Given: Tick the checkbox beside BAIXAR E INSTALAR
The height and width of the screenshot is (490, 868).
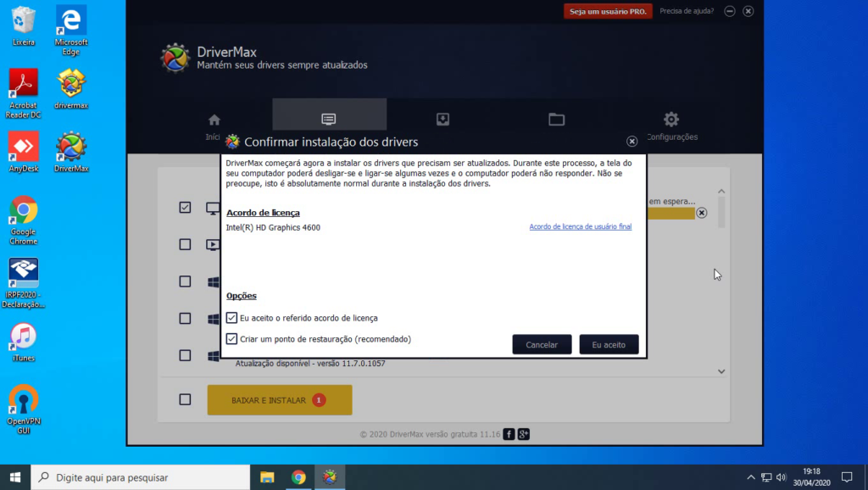Looking at the screenshot, I should [x=185, y=399].
